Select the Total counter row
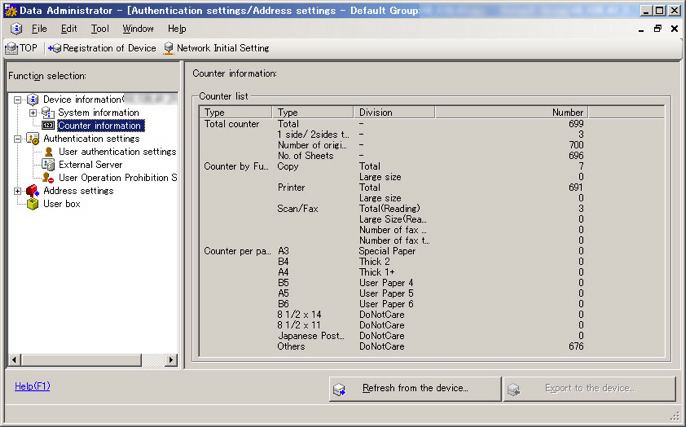This screenshot has height=427, width=686. coord(394,124)
